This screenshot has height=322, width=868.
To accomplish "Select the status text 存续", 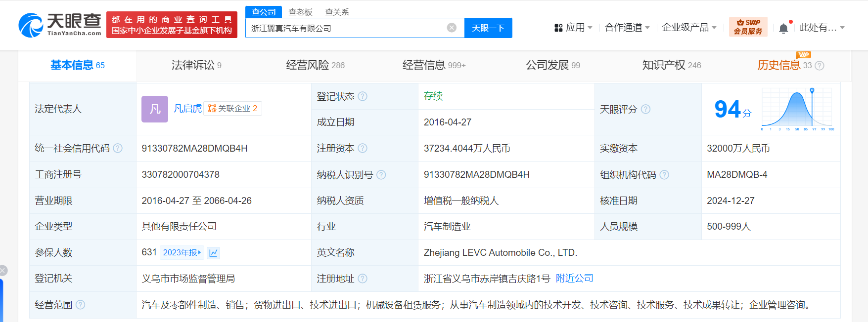I will click(x=433, y=96).
